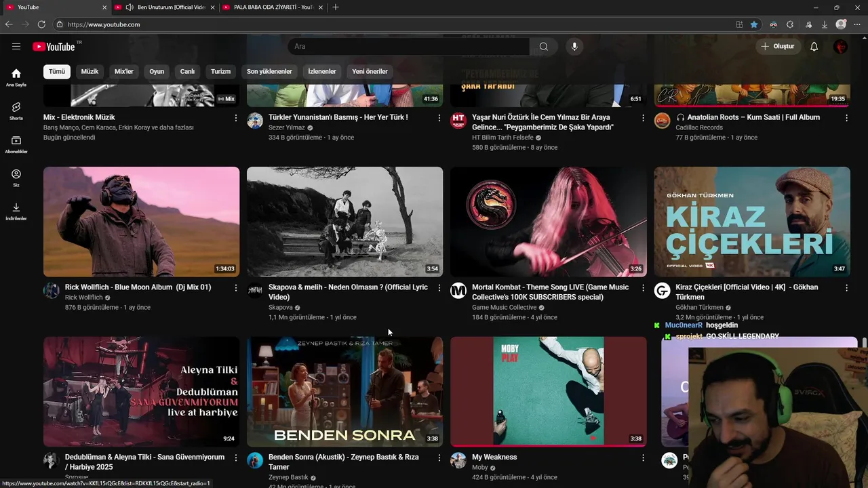868x488 pixels.
Task: Open the account avatar menu
Action: click(840, 46)
